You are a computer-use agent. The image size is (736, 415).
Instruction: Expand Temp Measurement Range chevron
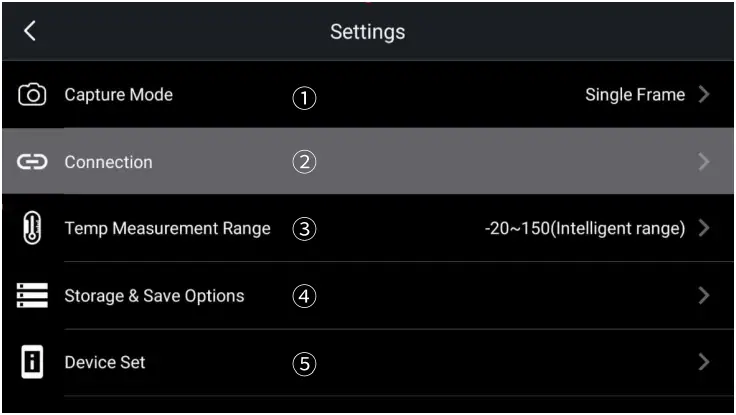[x=704, y=228]
